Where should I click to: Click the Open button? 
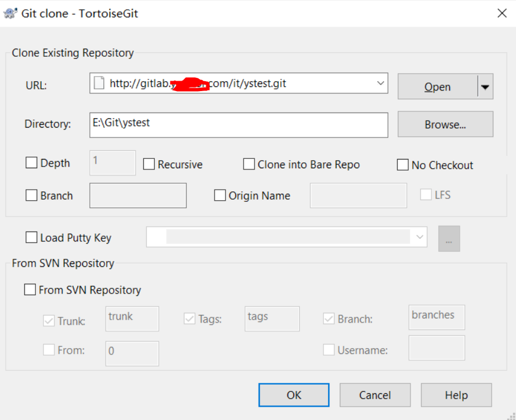tap(437, 86)
